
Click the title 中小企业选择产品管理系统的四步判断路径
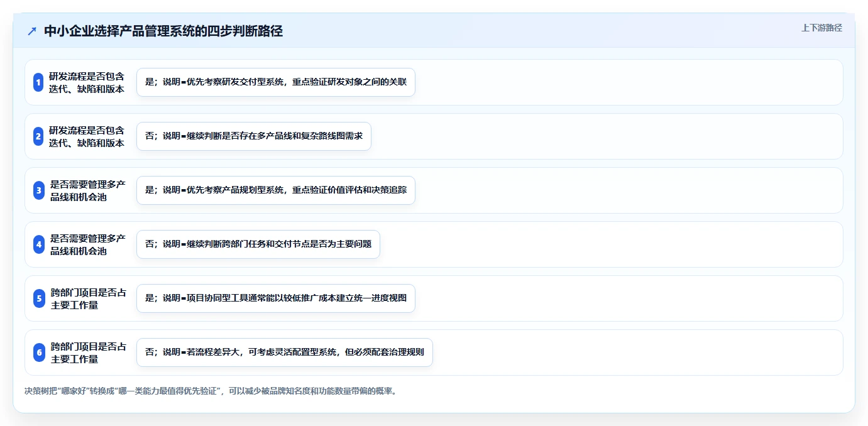click(163, 31)
